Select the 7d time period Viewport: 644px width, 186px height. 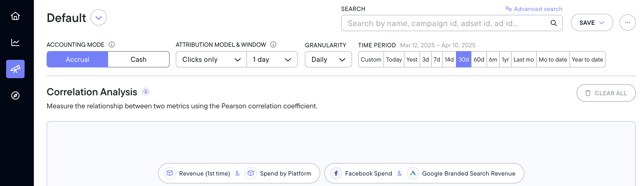pyautogui.click(x=437, y=60)
